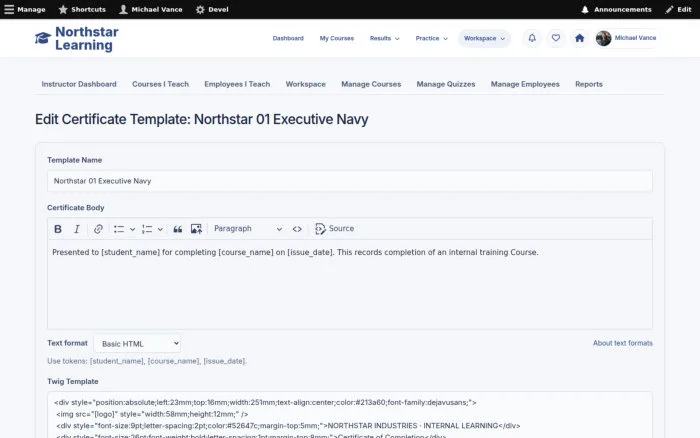Expand bulleted list style options
This screenshot has width=700, height=438.
pos(133,229)
